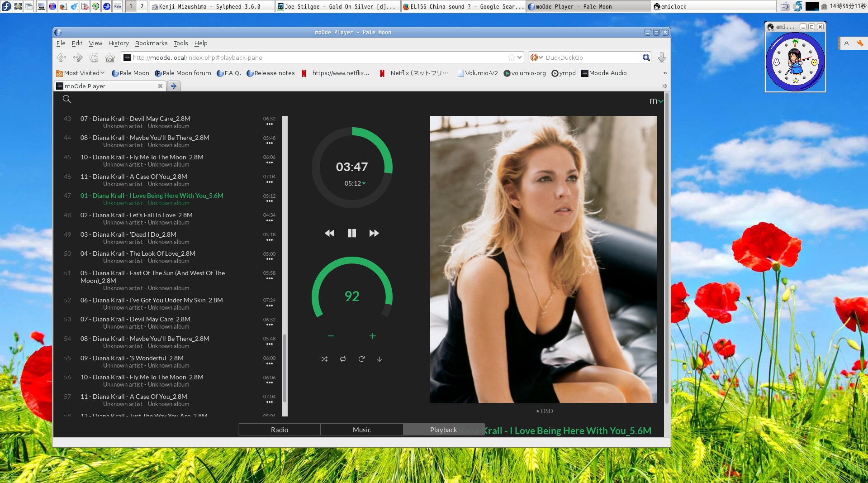Switch to the Music tab
Image resolution: width=868 pixels, height=483 pixels.
pos(361,430)
